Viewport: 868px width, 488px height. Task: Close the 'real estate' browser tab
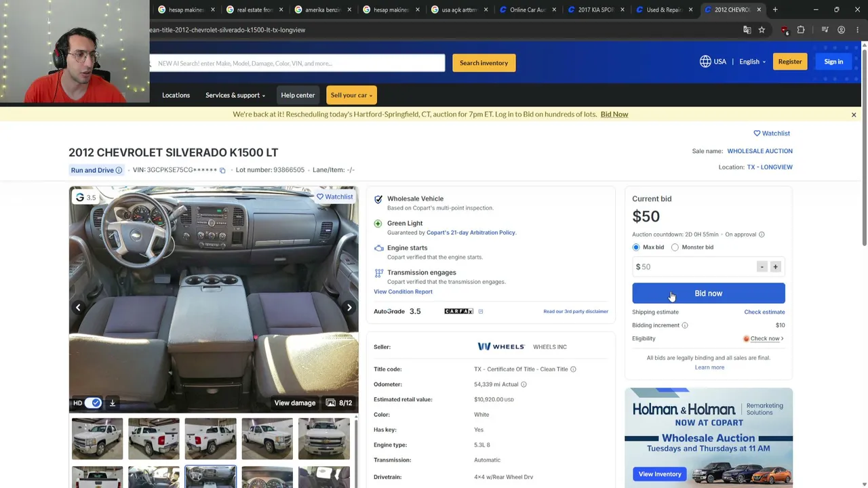(x=281, y=9)
